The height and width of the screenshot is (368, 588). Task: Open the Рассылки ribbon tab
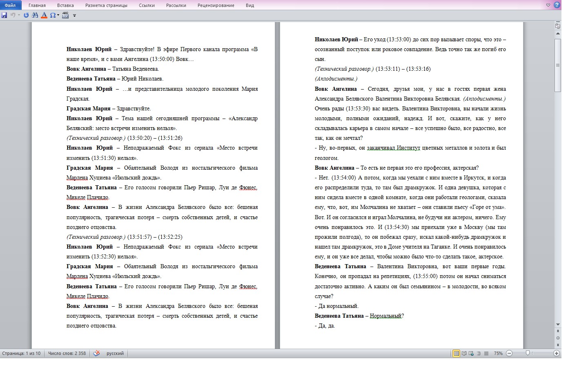click(176, 5)
